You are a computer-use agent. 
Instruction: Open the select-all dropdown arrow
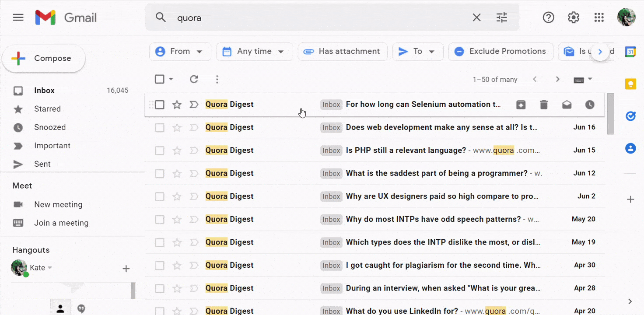[x=171, y=79]
